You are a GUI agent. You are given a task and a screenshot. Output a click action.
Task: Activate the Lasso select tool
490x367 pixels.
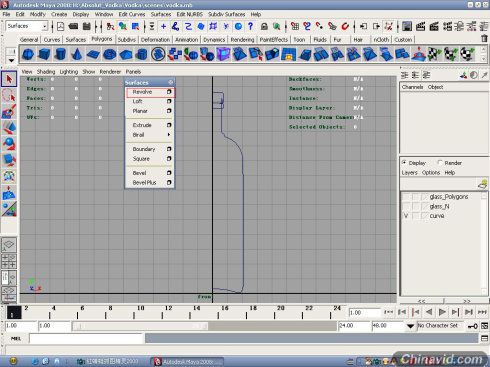9,96
